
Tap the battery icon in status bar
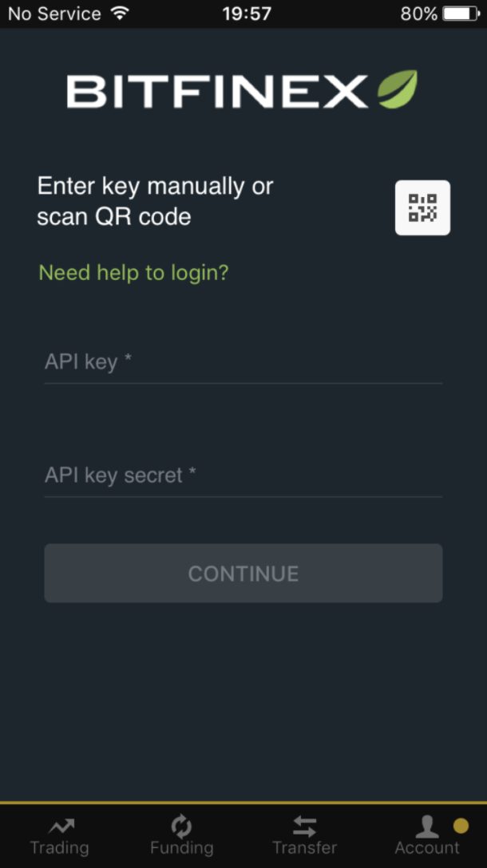coord(461,14)
